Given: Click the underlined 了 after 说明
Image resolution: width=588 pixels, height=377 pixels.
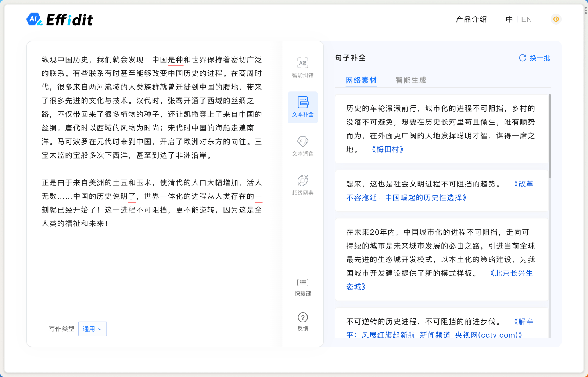Looking at the screenshot, I should (x=132, y=197).
